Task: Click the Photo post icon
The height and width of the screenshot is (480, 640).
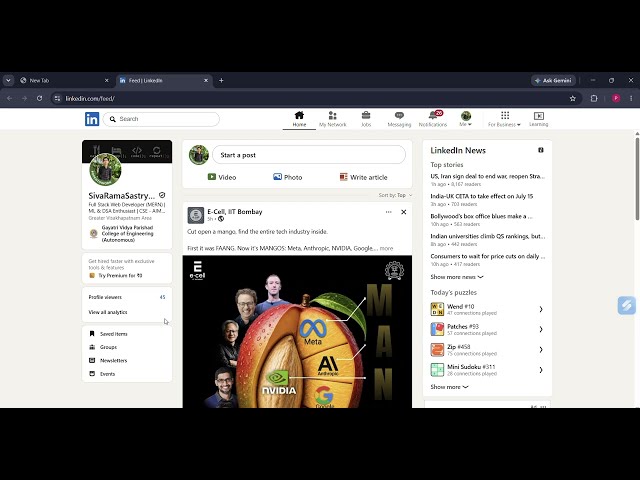Action: (x=277, y=177)
